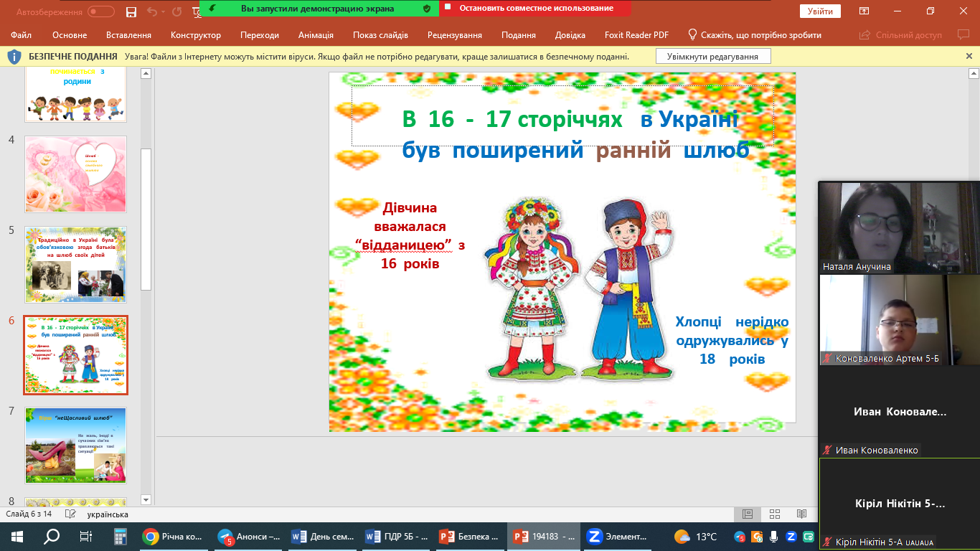Click main editing area scroll up arrow

974,73
